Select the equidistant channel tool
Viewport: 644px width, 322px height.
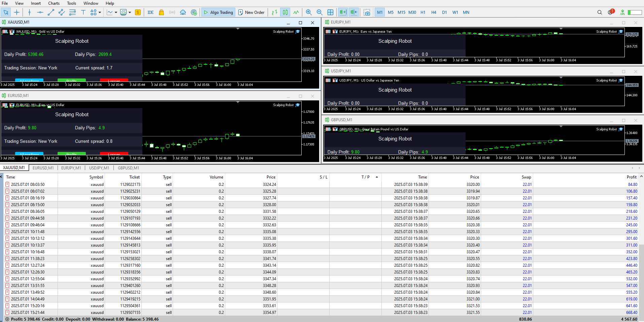[x=62, y=12]
